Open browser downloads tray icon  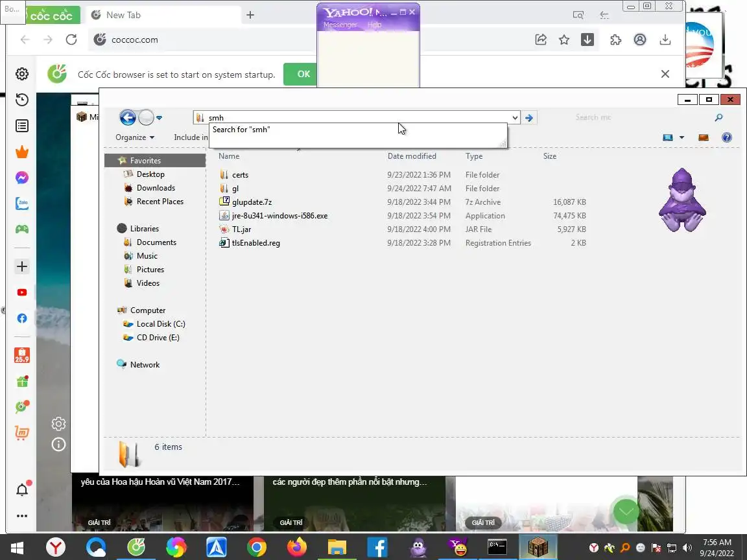point(665,40)
